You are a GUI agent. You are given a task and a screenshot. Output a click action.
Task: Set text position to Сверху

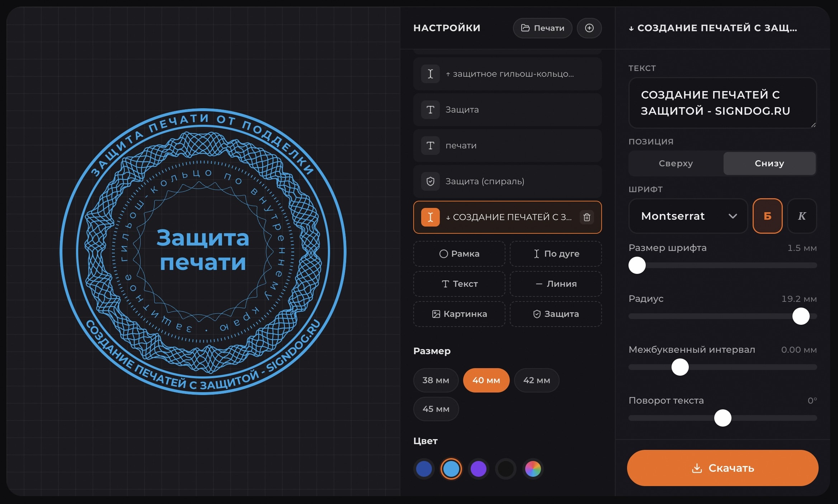676,163
